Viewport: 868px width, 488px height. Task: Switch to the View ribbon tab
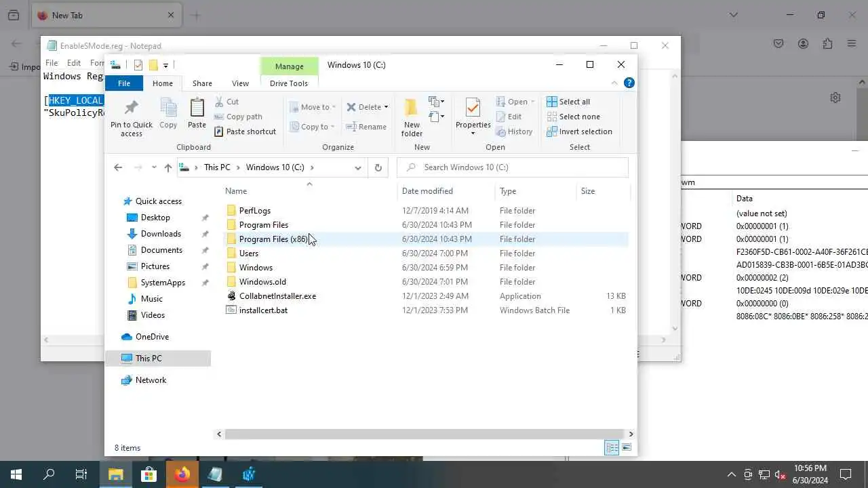[x=240, y=83]
